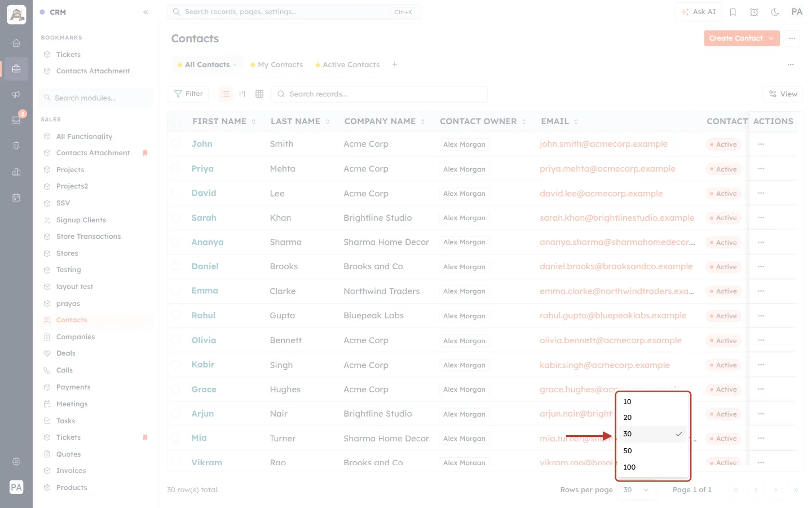Screen dimensions: 812x508
Task: Choose 50 in the rows per page list
Action: pyautogui.click(x=653, y=451)
